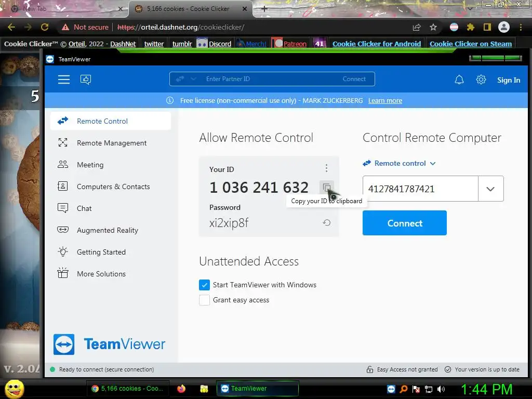Click the password text xi2xip8f
Screen dimensions: 532x399
coord(229,223)
